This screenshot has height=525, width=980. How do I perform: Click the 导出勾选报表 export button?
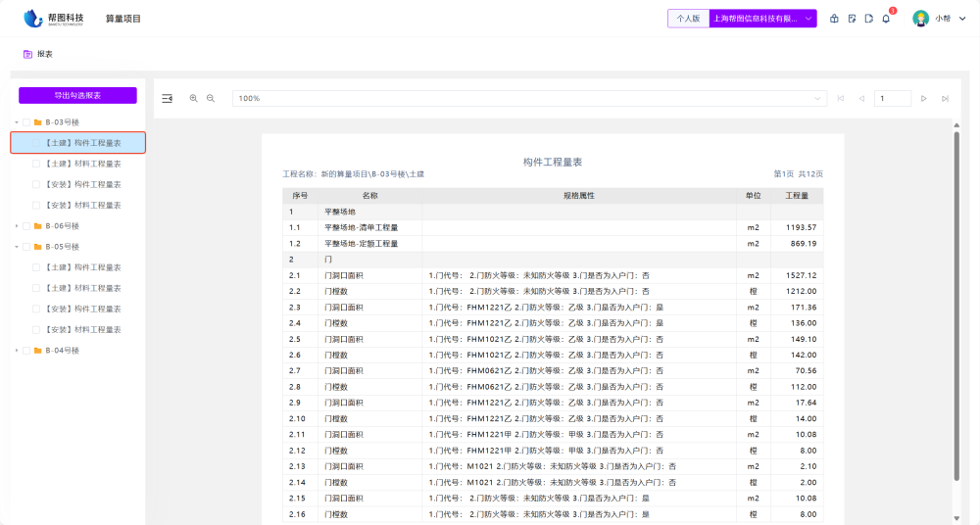[77, 95]
